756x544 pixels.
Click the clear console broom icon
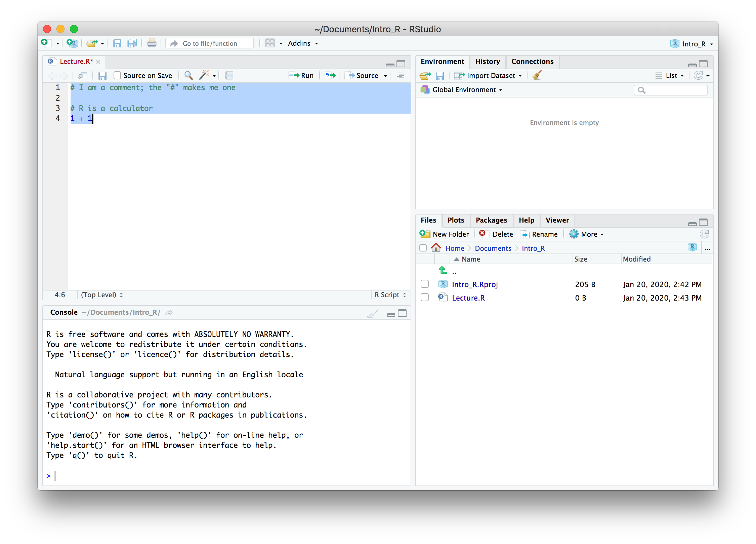(372, 313)
